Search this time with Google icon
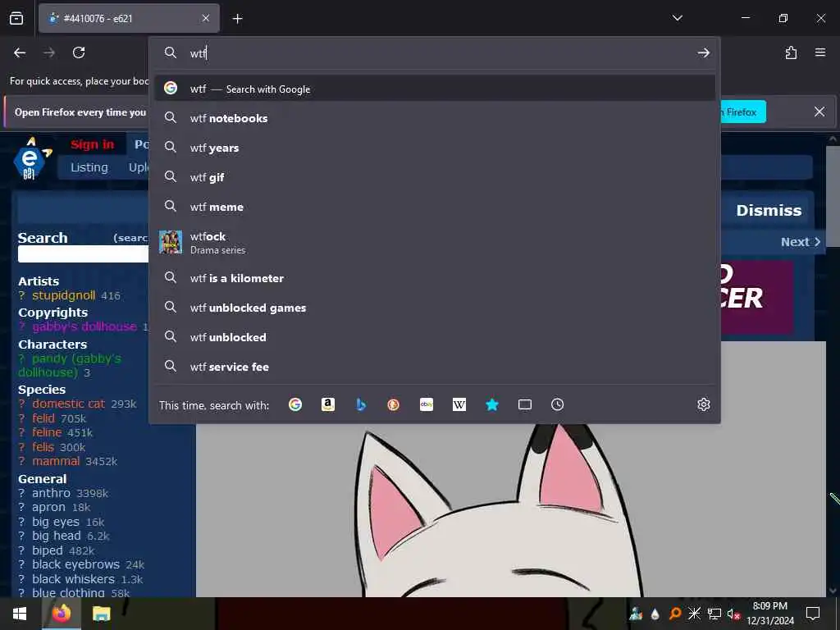The height and width of the screenshot is (630, 840). 295,404
